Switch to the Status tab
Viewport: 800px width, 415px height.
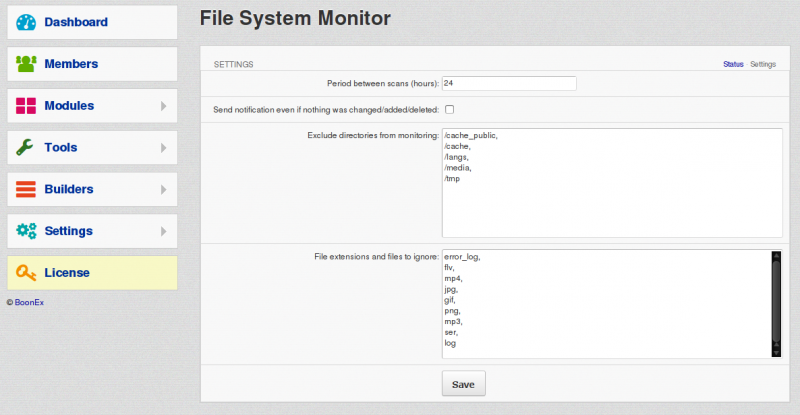click(733, 64)
